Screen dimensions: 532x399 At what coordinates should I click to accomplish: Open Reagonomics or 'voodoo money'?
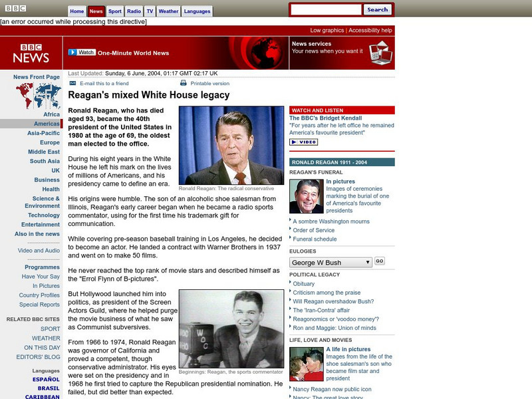click(336, 319)
